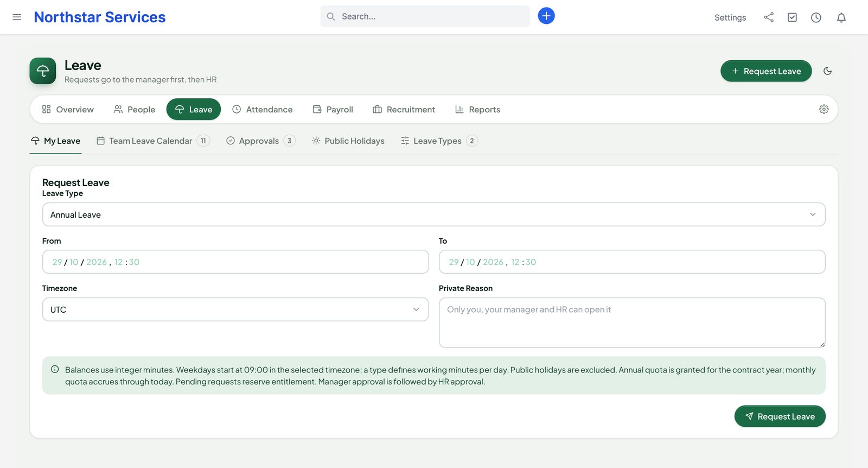Open the hamburger menu
This screenshot has width=868, height=468.
17,17
